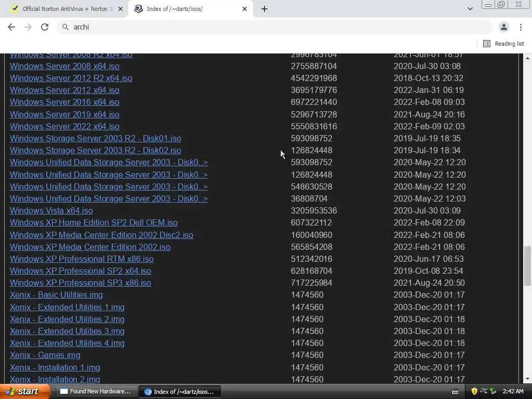Open Windows Storage Server 2003 R2 Disk01.iso

click(x=96, y=138)
